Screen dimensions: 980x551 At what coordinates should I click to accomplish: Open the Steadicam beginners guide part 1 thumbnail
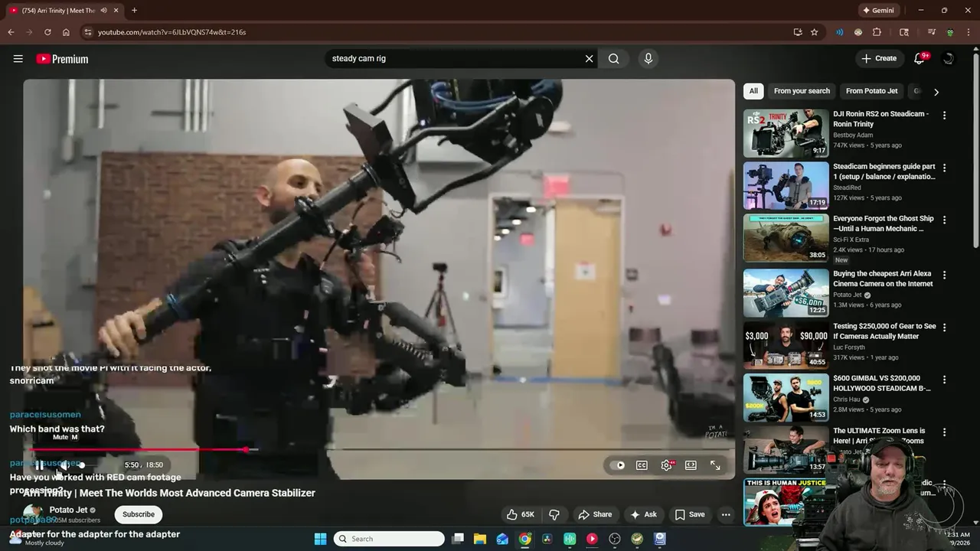tap(786, 185)
